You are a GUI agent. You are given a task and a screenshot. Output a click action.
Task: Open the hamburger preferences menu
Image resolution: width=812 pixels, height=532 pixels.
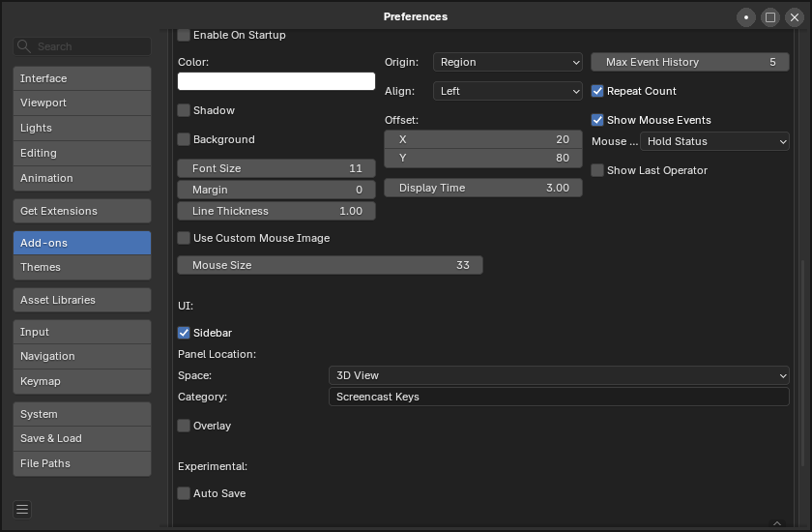[22, 509]
